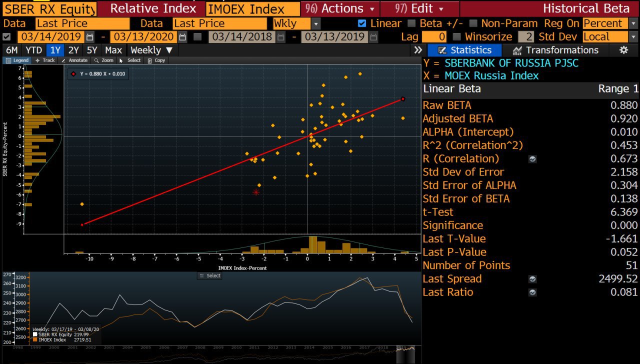Screen dimensions: 640x364
Task: Collapse panel with double chevron arrows
Action: (418, 50)
